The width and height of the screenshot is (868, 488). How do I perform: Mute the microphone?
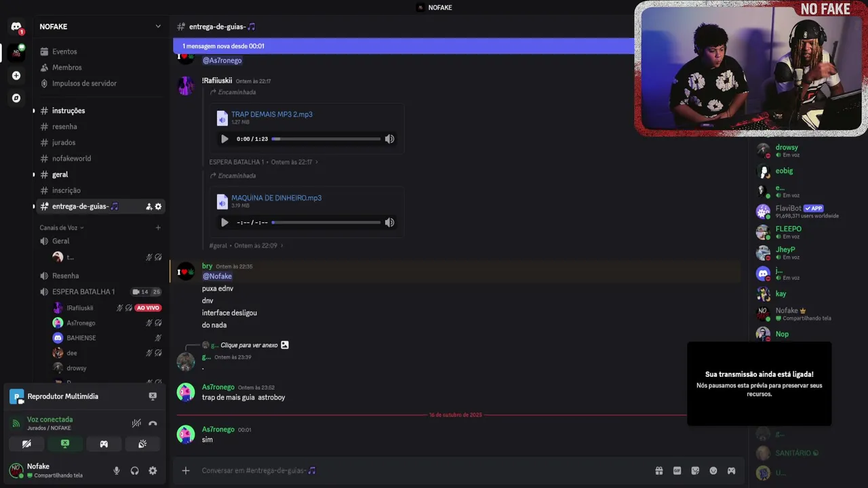coord(117,470)
